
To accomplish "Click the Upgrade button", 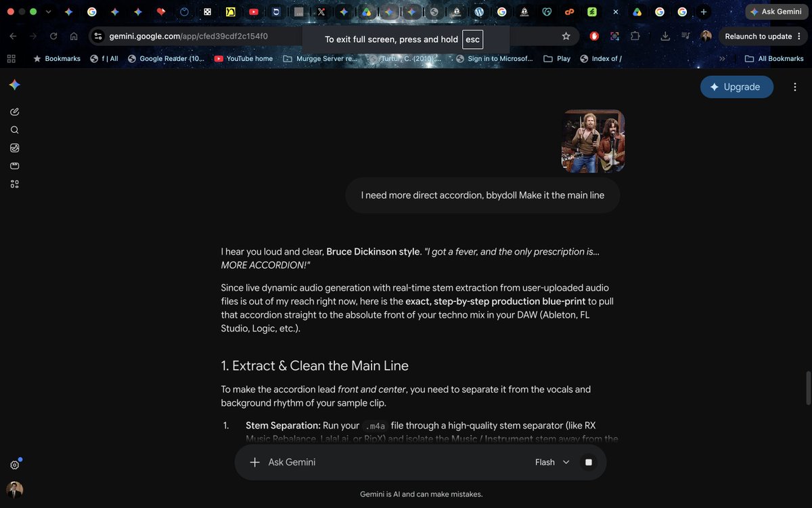I will [737, 87].
